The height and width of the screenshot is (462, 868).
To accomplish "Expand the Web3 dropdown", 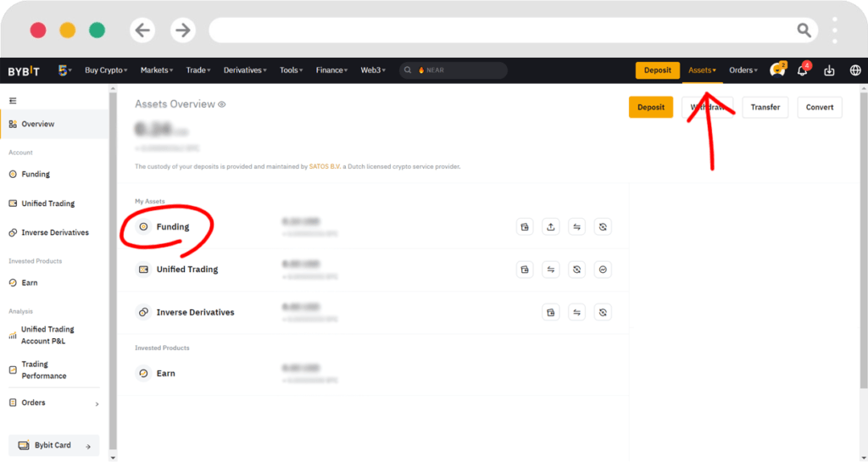I will click(373, 70).
